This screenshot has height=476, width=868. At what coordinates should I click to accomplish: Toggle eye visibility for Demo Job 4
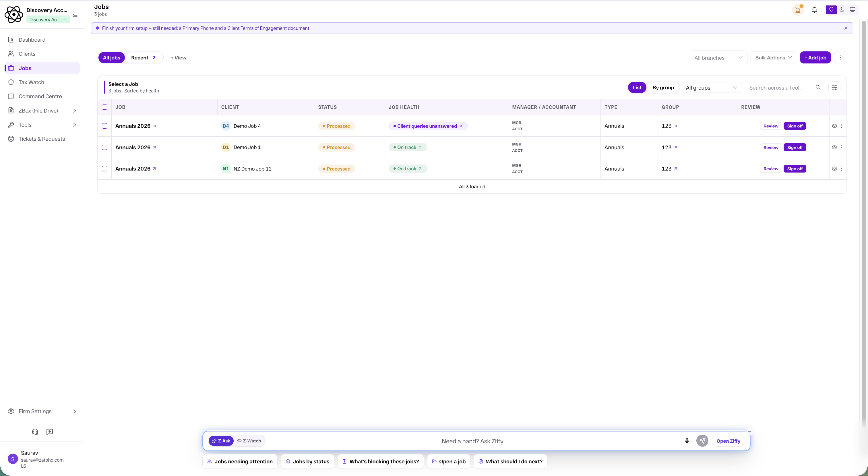[834, 126]
